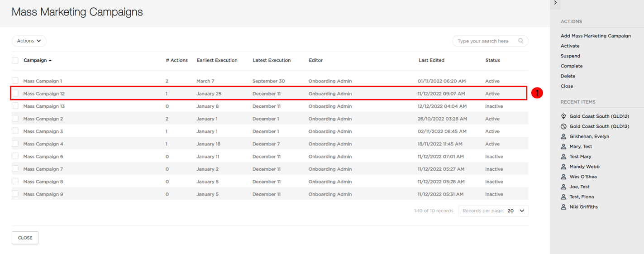644x254 pixels.
Task: Choose Complete in the Actions panel
Action: [572, 66]
